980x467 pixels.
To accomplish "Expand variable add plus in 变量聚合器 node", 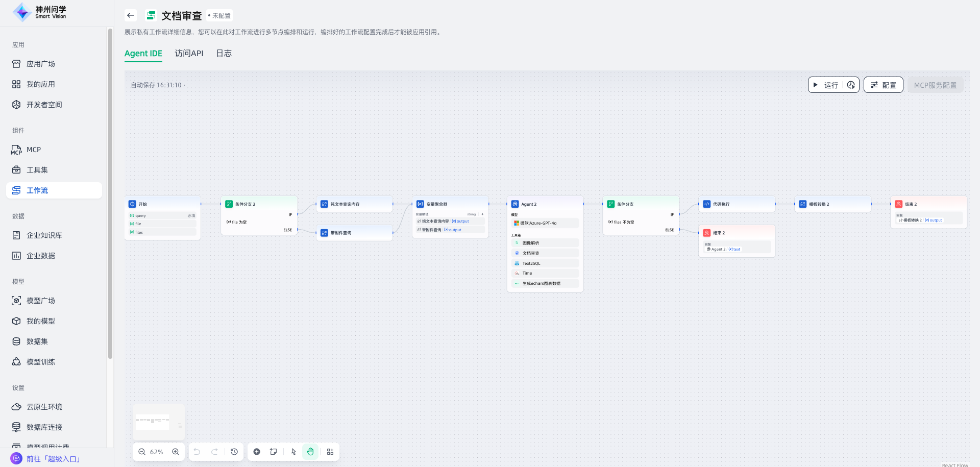I will tap(482, 214).
